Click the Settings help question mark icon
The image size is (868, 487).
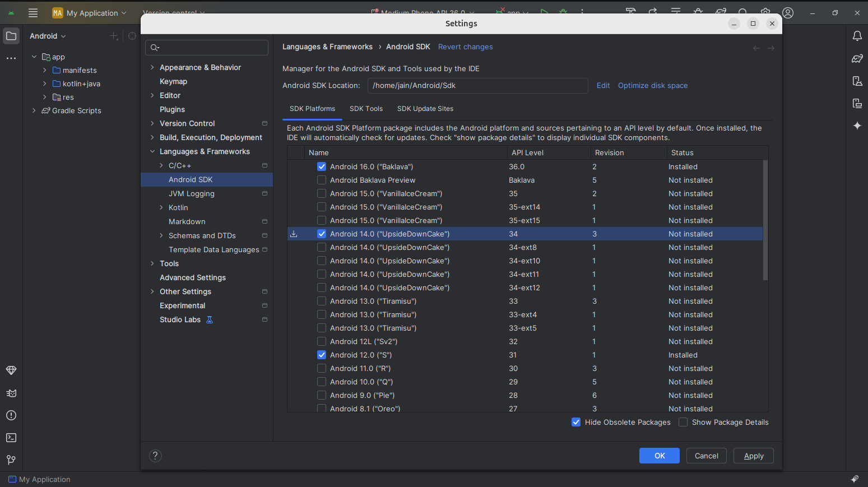tap(156, 456)
